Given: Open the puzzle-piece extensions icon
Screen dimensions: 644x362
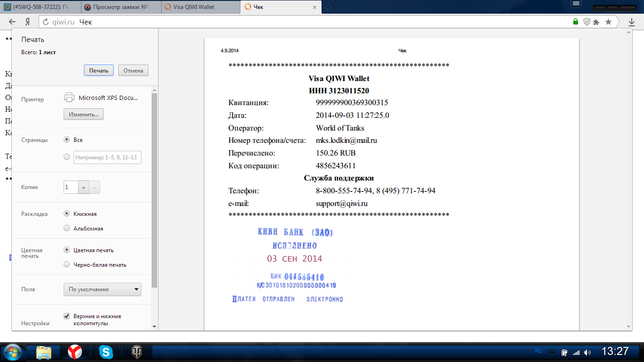Looking at the screenshot, I should 597,22.
